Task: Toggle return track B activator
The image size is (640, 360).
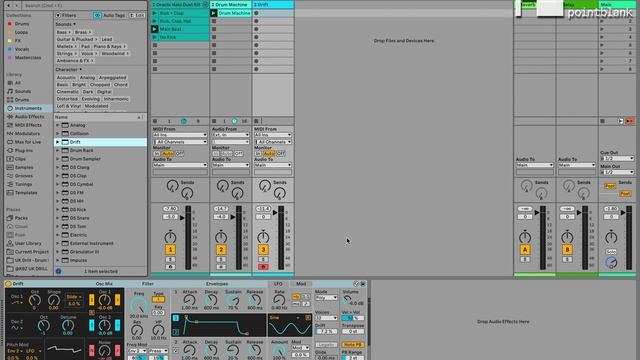Action: (567, 249)
